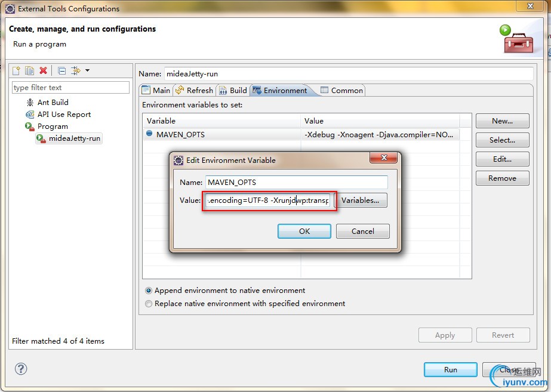Switch to the Refresh tab

click(x=195, y=90)
